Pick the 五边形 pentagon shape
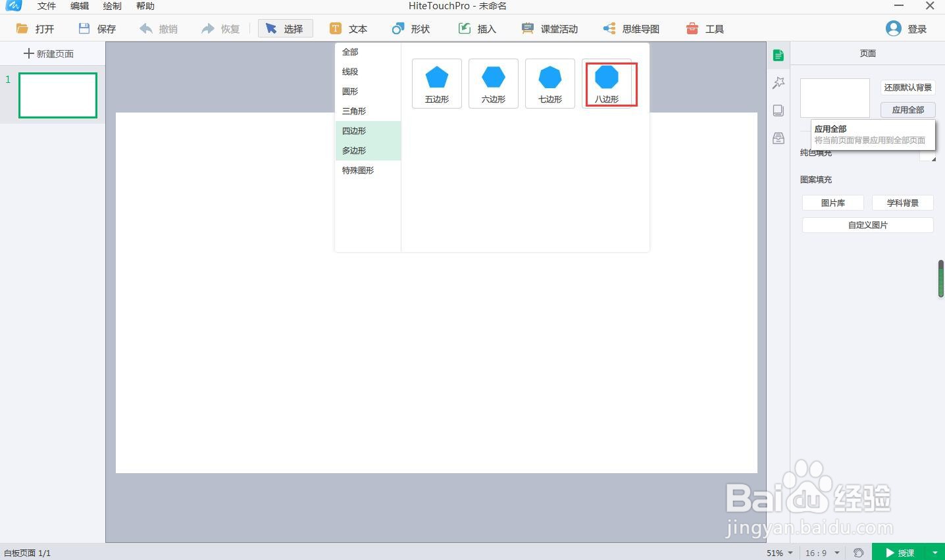945x560 pixels. point(437,84)
